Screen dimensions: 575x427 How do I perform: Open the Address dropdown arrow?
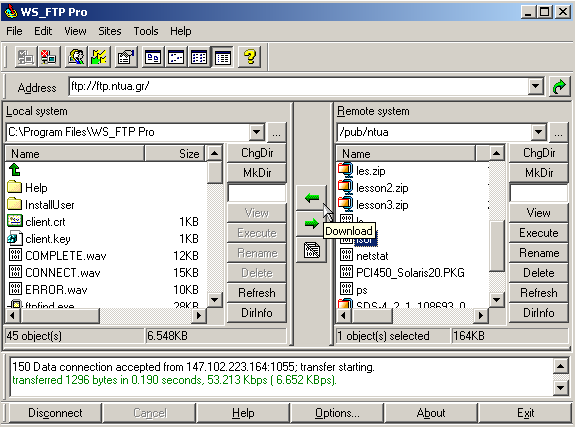pos(536,87)
